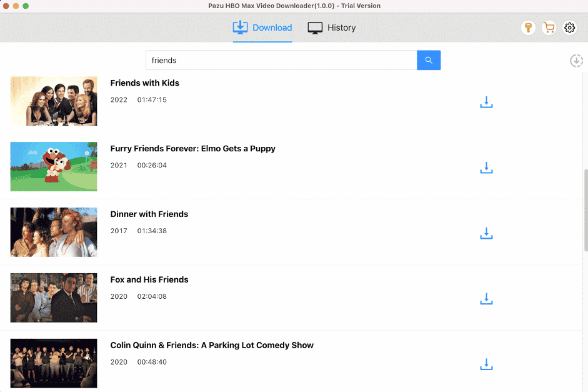This screenshot has width=588, height=392.
Task: Click the "Fox and His Friends" thumbnail
Action: [53, 298]
